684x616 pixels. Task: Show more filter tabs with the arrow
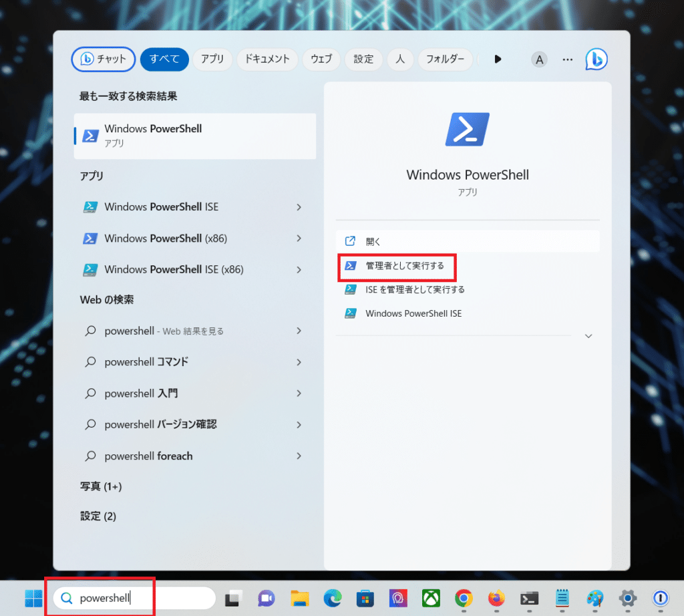(498, 59)
